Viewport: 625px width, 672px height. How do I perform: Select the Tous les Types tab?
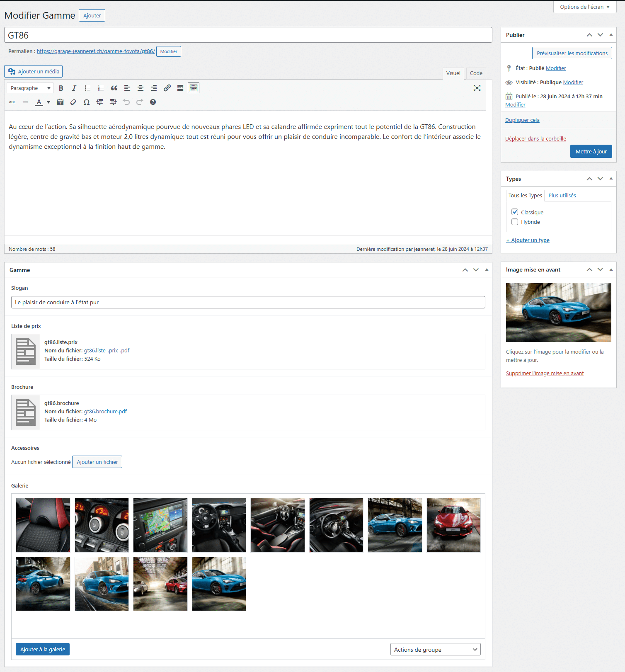pos(525,195)
